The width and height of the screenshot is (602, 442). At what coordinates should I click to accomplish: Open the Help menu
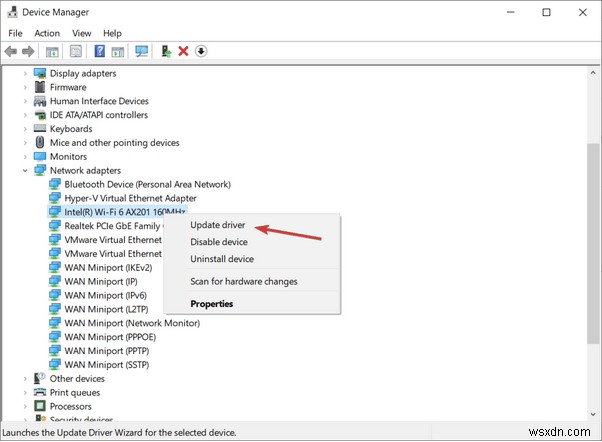pyautogui.click(x=112, y=33)
